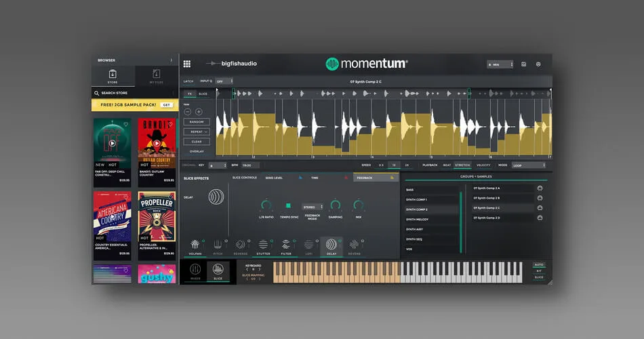This screenshot has height=339, width=644.
Task: Click the Clear button
Action: 197,141
